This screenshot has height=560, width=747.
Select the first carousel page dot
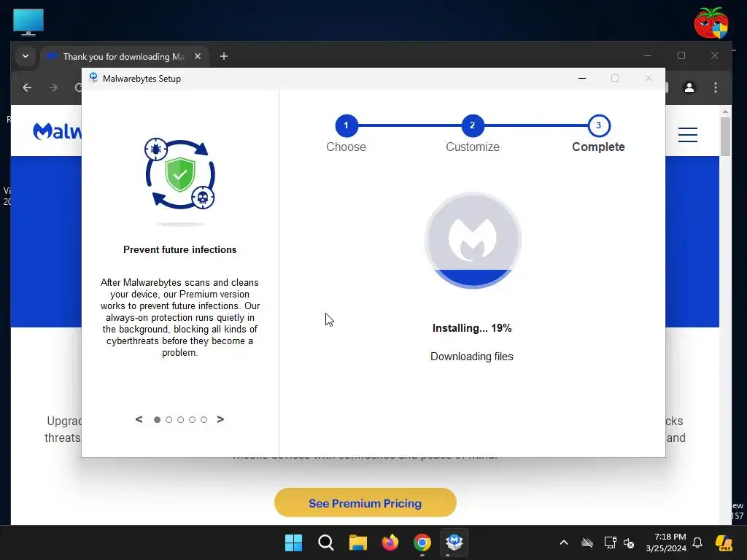click(x=158, y=419)
